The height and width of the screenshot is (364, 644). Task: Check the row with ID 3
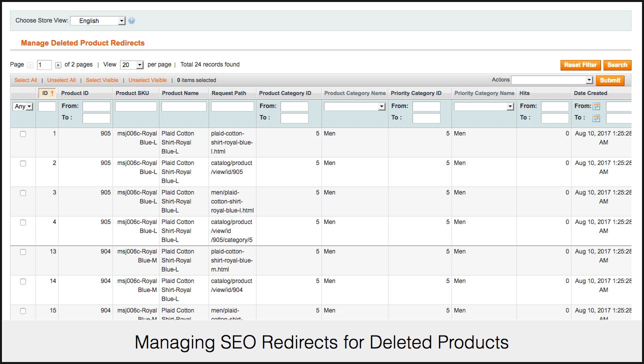(23, 193)
